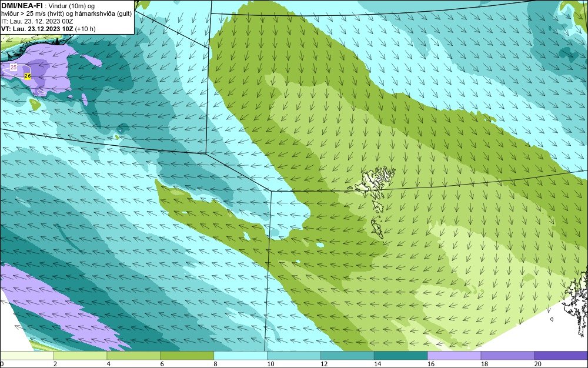
Task: Click the 6–8 m/s olive green legend swatch
Action: (x=187, y=355)
